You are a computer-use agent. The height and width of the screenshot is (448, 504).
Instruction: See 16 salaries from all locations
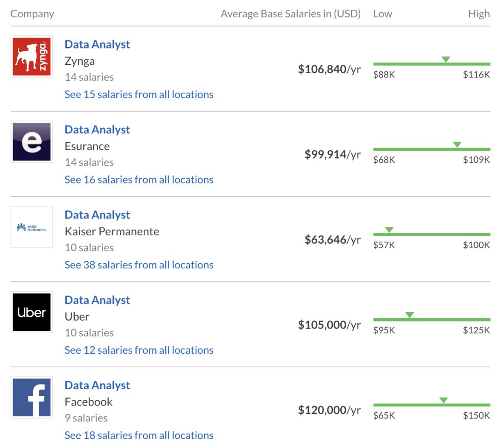(x=139, y=180)
